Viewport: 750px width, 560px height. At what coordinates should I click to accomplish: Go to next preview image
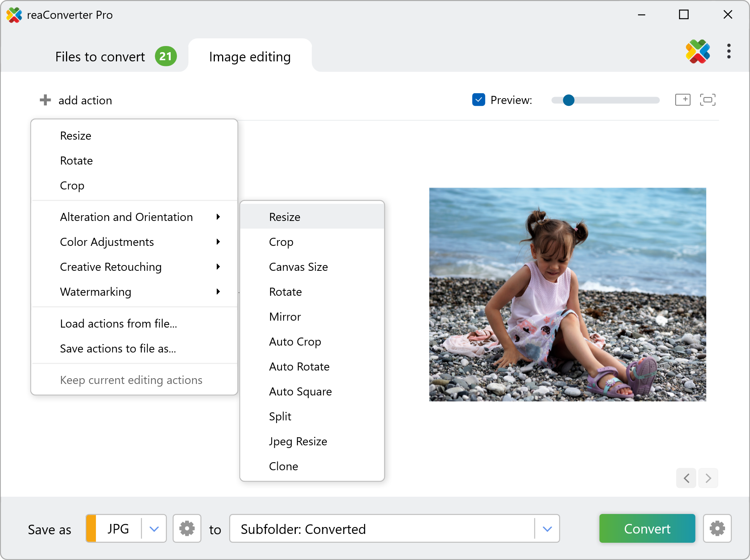click(x=708, y=478)
